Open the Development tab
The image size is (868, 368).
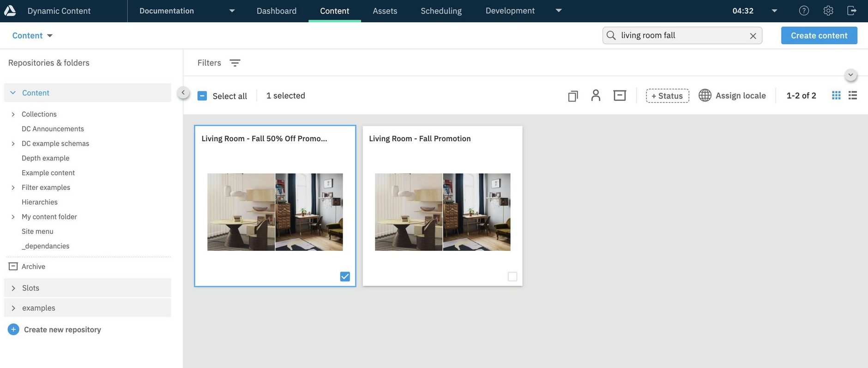pos(510,11)
